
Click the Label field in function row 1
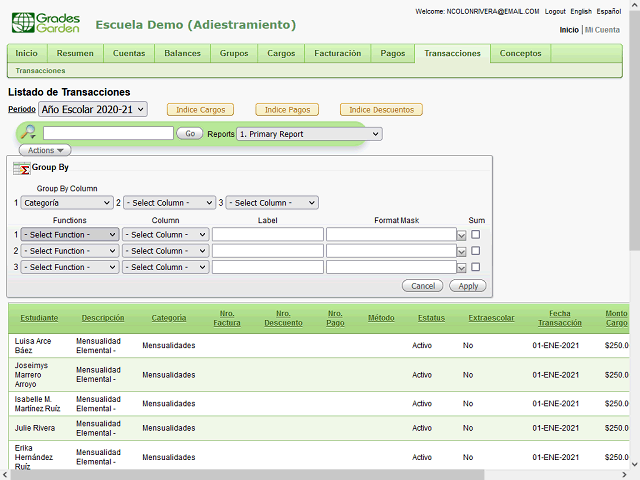(268, 235)
